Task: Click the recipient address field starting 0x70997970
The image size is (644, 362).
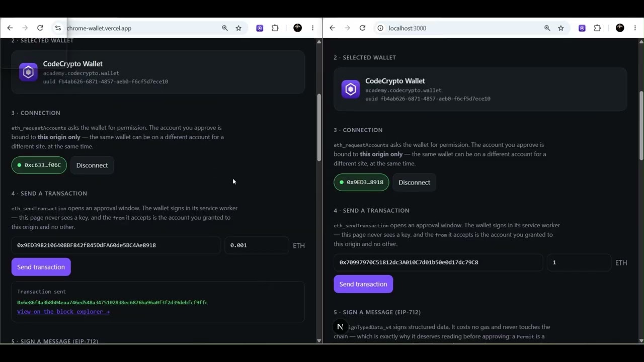Action: (x=438, y=262)
